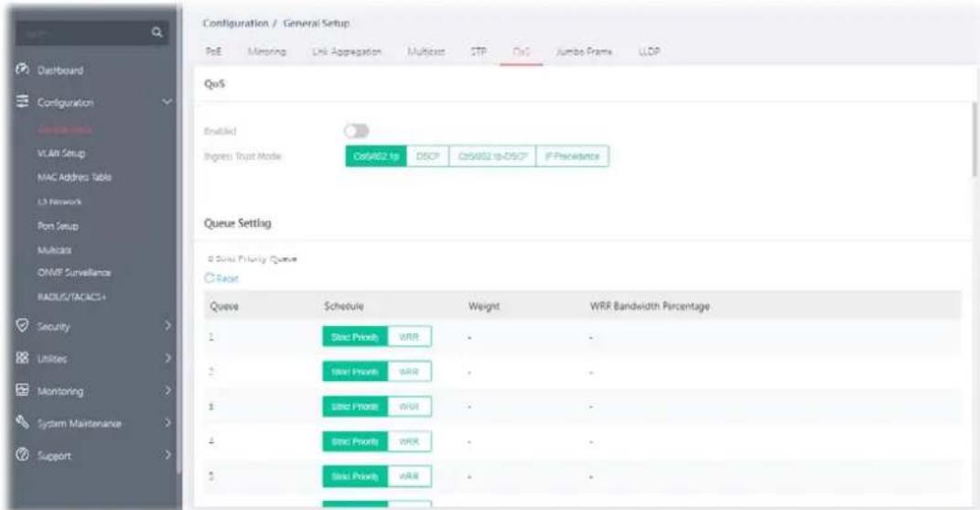Set queue 3 to WRR schedule
Viewport: 980px width, 510px height.
[x=409, y=407]
